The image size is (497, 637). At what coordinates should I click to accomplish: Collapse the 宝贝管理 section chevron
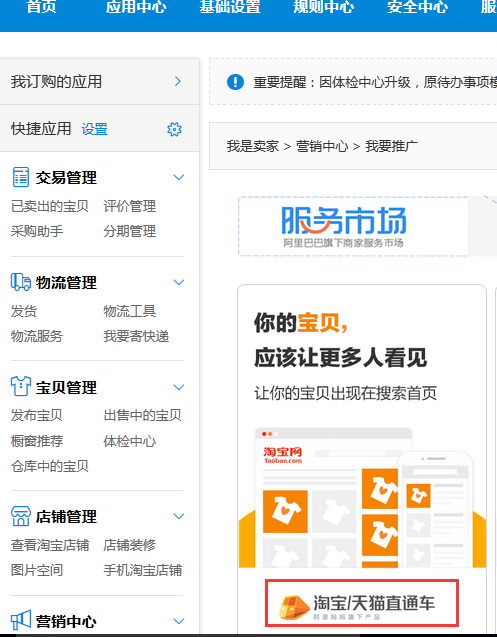179,387
